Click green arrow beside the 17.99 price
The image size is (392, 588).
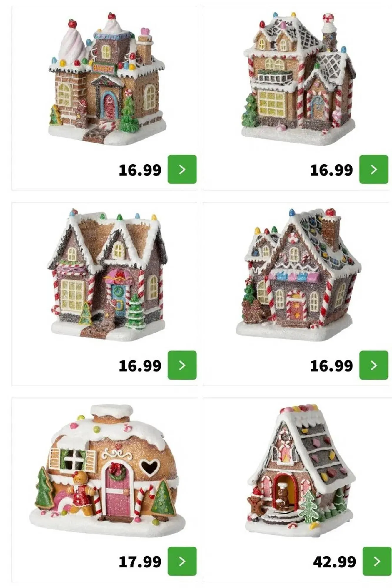[182, 561]
